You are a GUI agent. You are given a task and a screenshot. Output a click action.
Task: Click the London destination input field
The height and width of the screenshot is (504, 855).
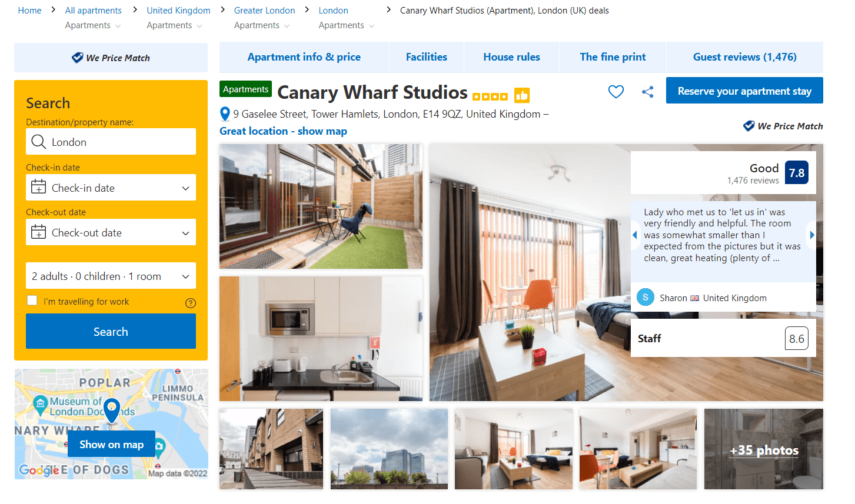coord(111,142)
